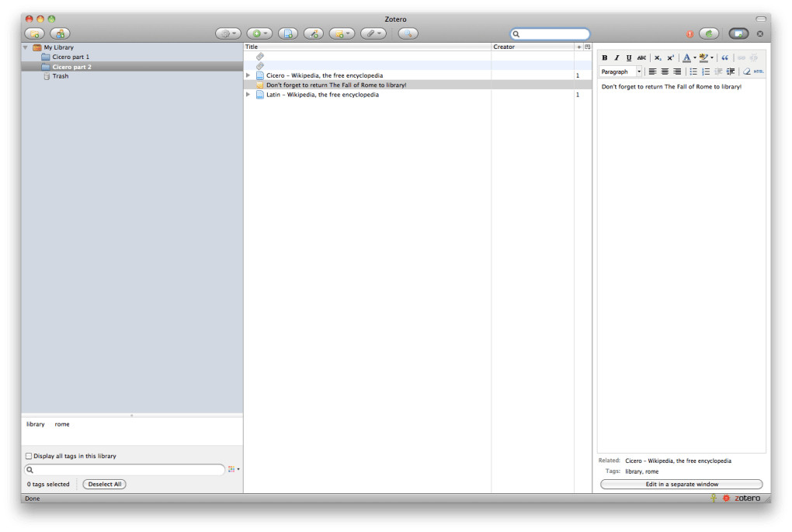Image resolution: width=792 pixels, height=532 pixels.
Task: Toggle italic formatting in note editor
Action: 617,58
